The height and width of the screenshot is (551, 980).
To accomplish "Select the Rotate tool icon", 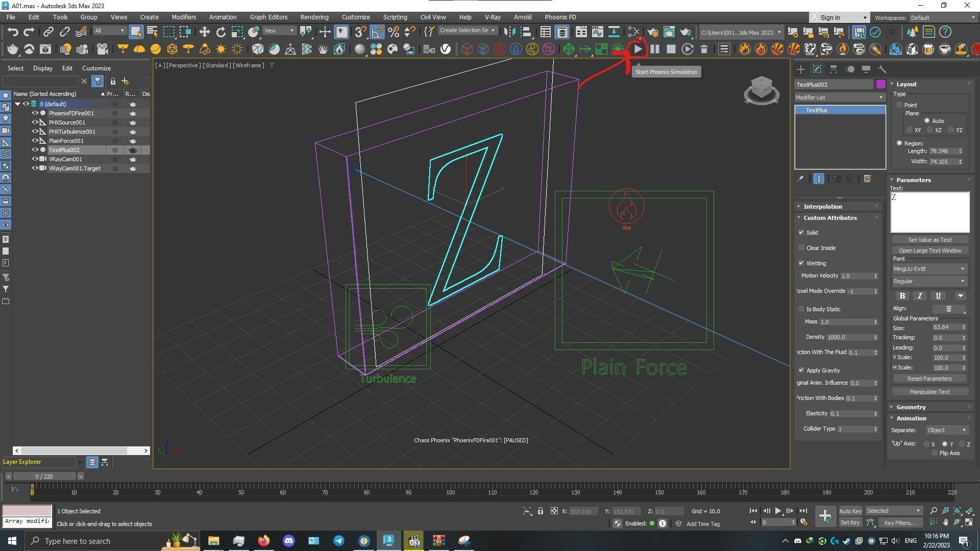I will pyautogui.click(x=220, y=32).
